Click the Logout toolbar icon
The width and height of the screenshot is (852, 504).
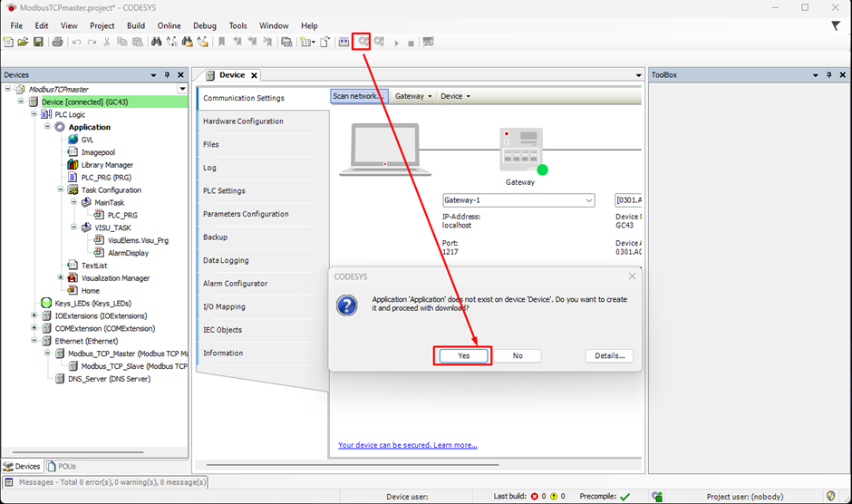click(379, 42)
